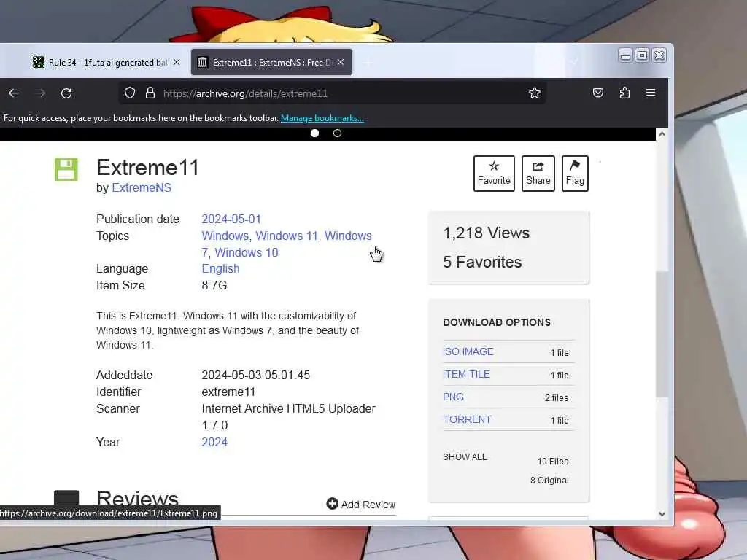
Task: Click the page scrollbar down arrow
Action: point(662,514)
